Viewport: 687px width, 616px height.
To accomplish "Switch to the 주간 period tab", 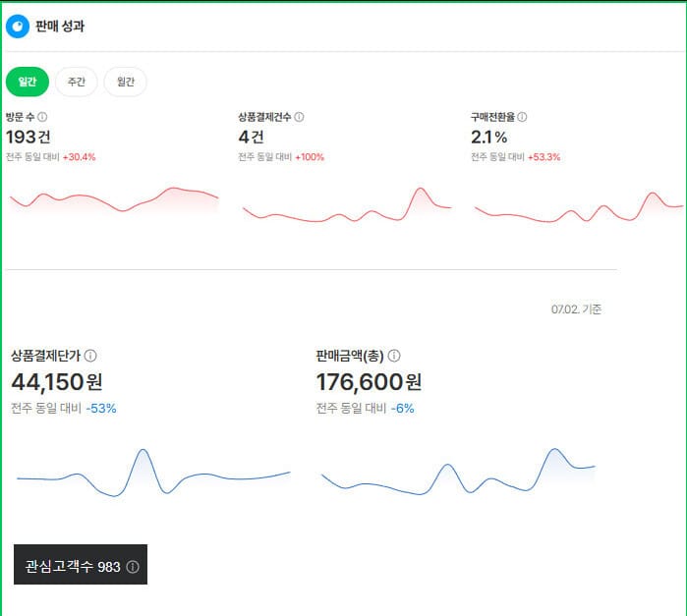I will (77, 82).
